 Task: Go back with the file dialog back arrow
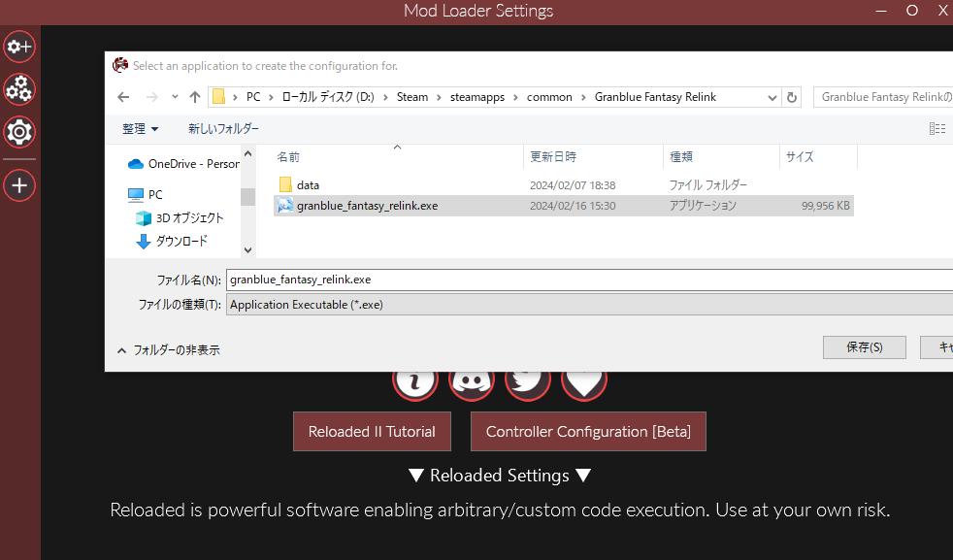point(123,97)
